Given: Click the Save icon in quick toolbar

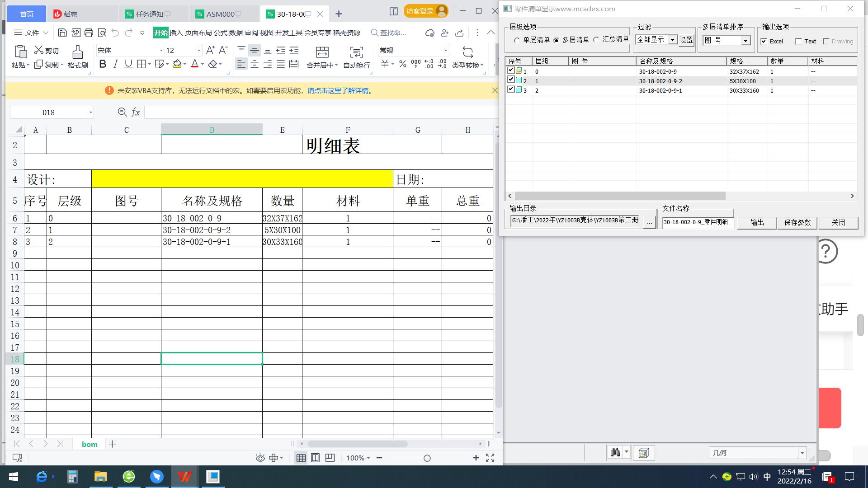Looking at the screenshot, I should 63,33.
